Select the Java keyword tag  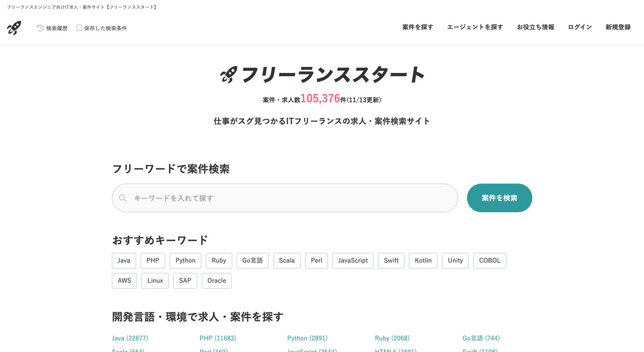coord(124,261)
